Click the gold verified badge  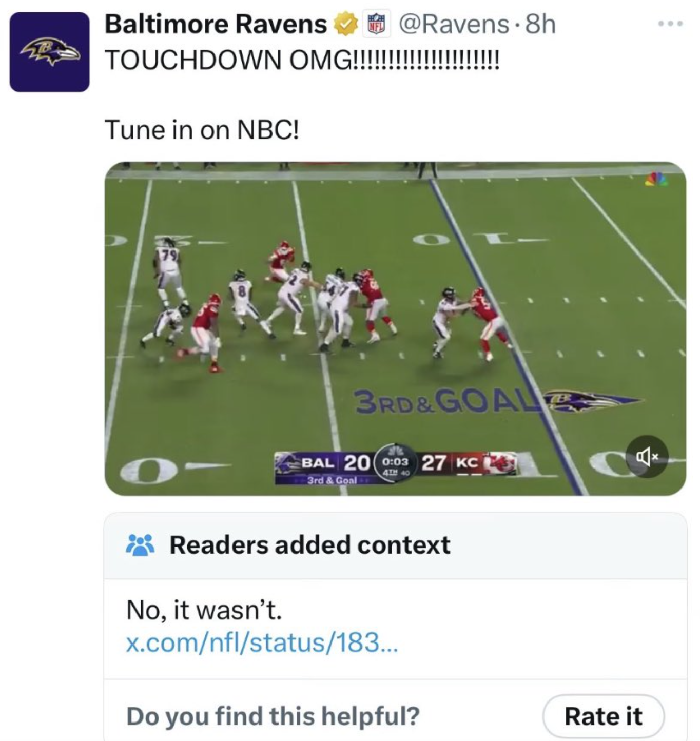click(346, 25)
